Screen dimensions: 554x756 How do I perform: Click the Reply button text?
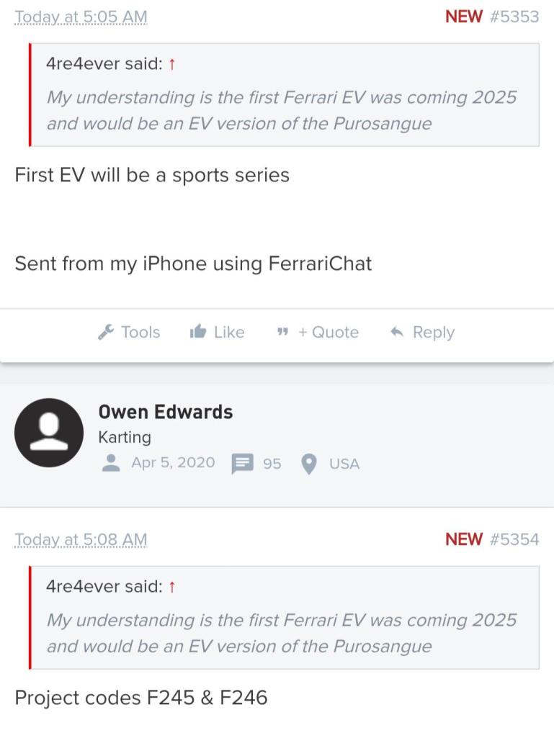click(433, 332)
